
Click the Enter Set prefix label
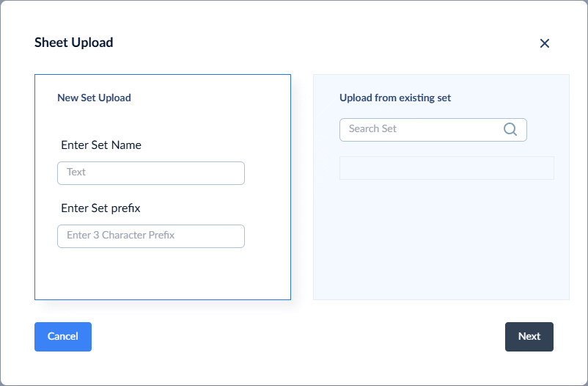[x=100, y=208]
